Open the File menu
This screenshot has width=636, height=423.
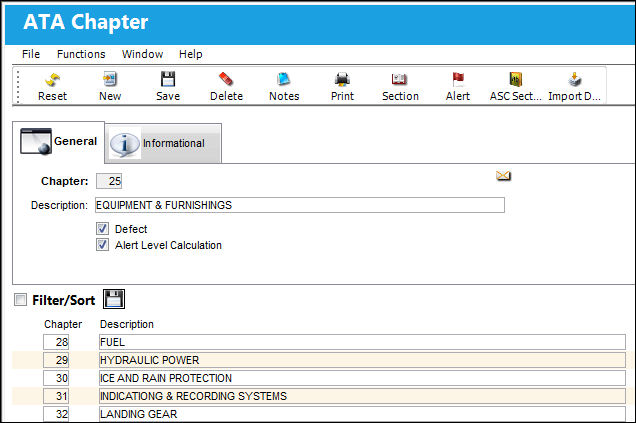click(31, 54)
